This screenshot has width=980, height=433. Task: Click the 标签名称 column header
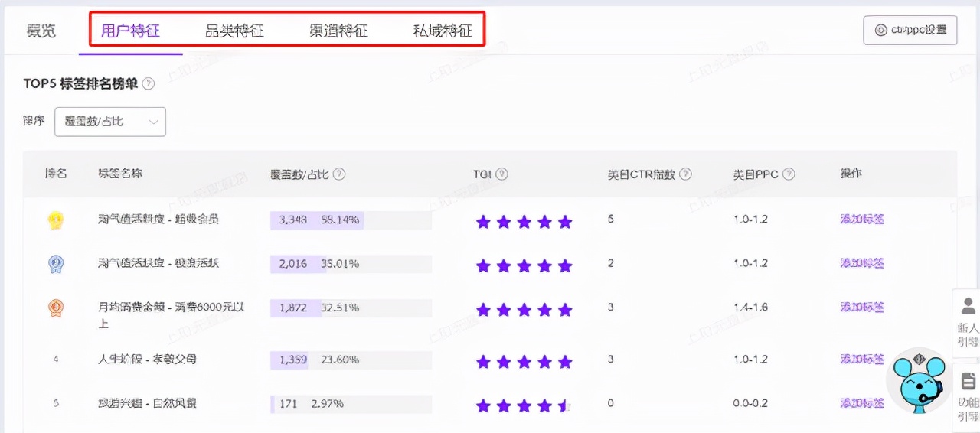120,174
